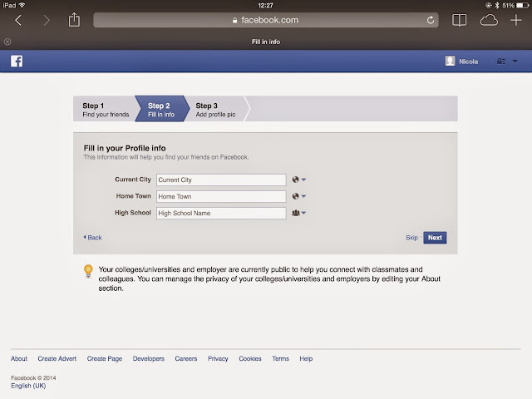Go to Step 1 Find your friends

point(106,109)
